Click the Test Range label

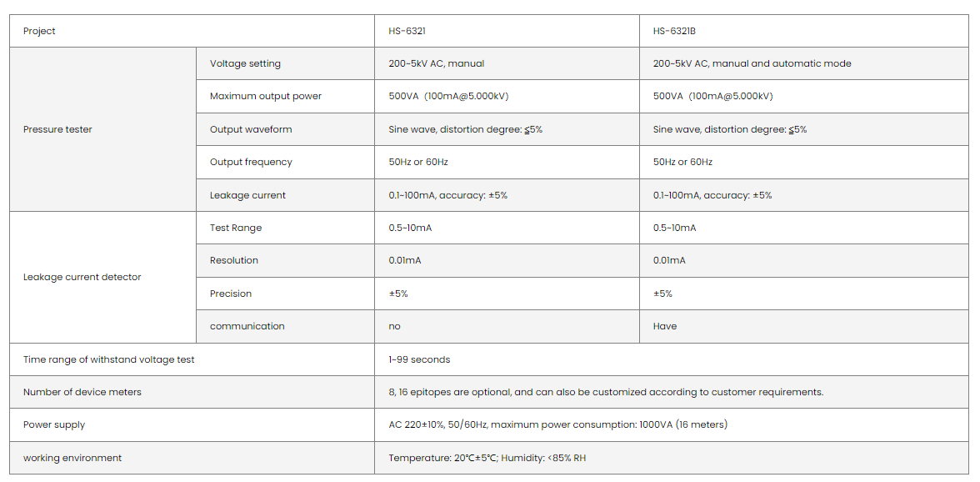click(x=236, y=228)
